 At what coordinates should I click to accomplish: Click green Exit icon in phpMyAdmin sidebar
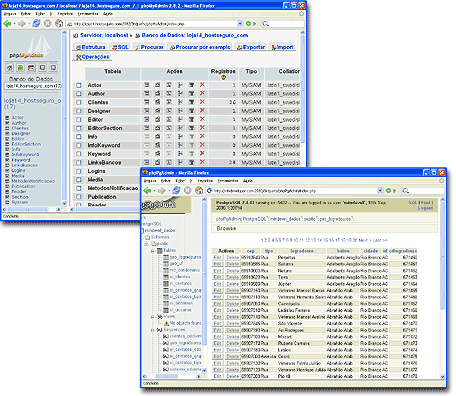click(20, 68)
